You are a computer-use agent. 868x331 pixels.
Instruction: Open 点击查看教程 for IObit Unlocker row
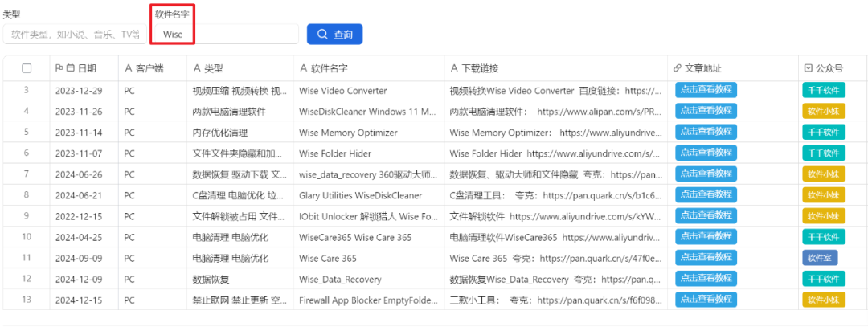tap(706, 216)
